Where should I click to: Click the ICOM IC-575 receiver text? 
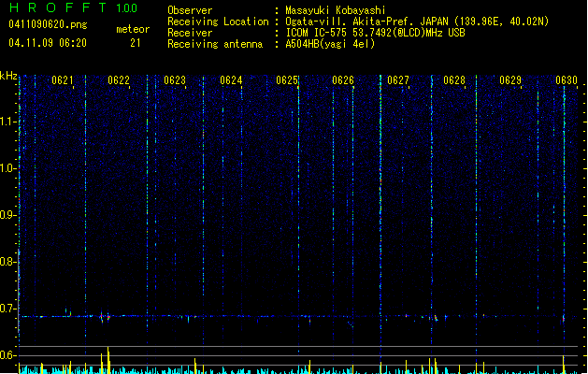376,33
